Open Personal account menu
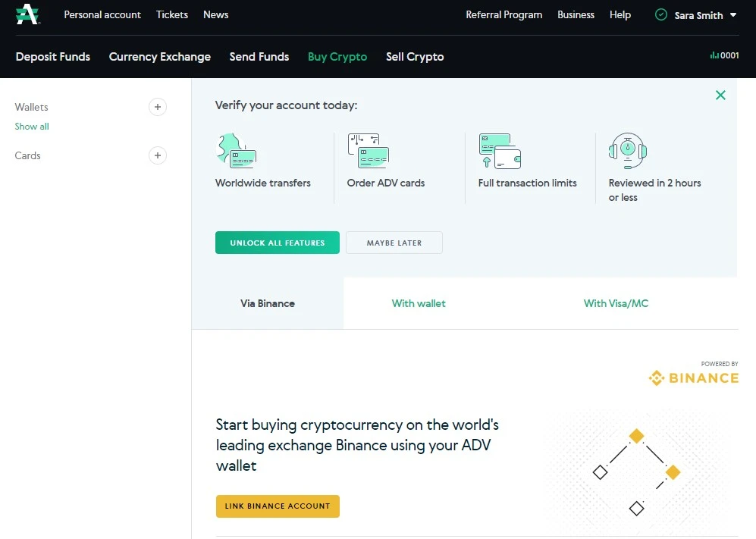Image resolution: width=756 pixels, height=539 pixels. (x=102, y=15)
